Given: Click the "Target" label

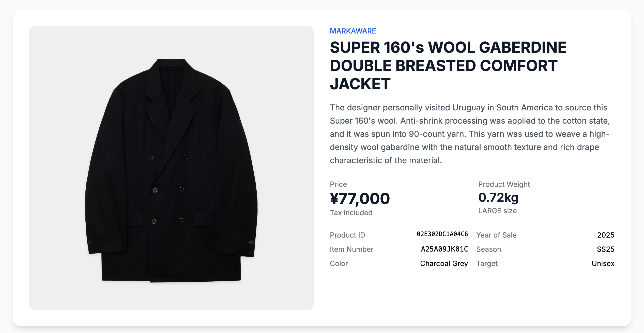Looking at the screenshot, I should tap(487, 263).
